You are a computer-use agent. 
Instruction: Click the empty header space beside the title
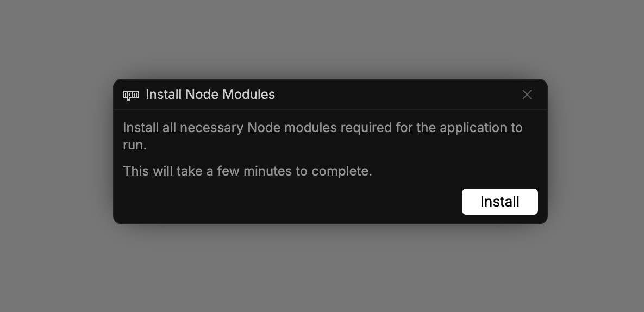397,95
